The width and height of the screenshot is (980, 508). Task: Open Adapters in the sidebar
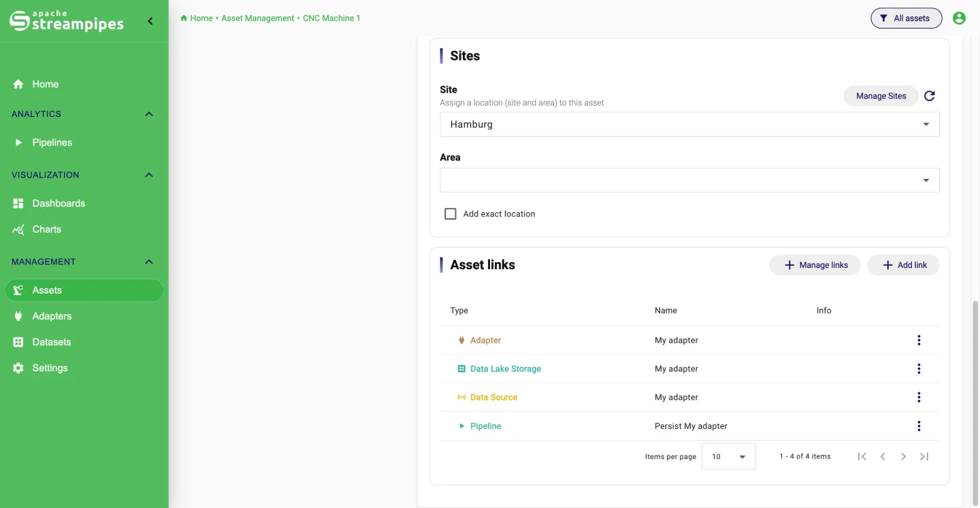pos(84,316)
